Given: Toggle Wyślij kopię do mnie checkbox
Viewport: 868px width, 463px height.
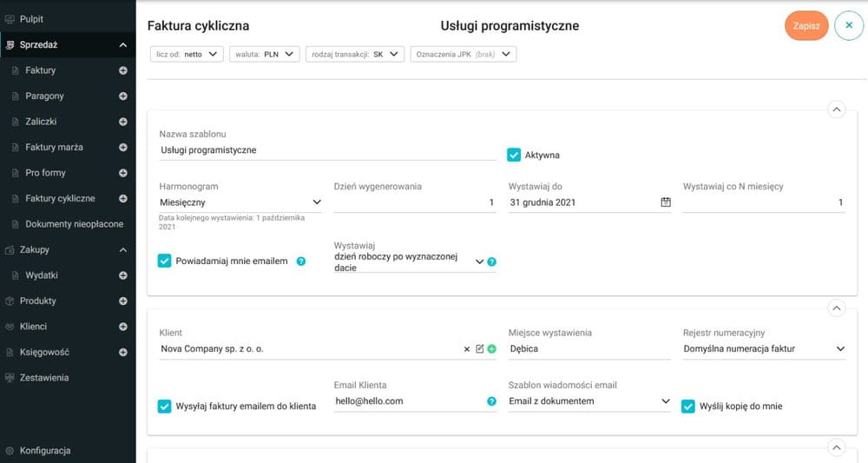Looking at the screenshot, I should coord(688,406).
